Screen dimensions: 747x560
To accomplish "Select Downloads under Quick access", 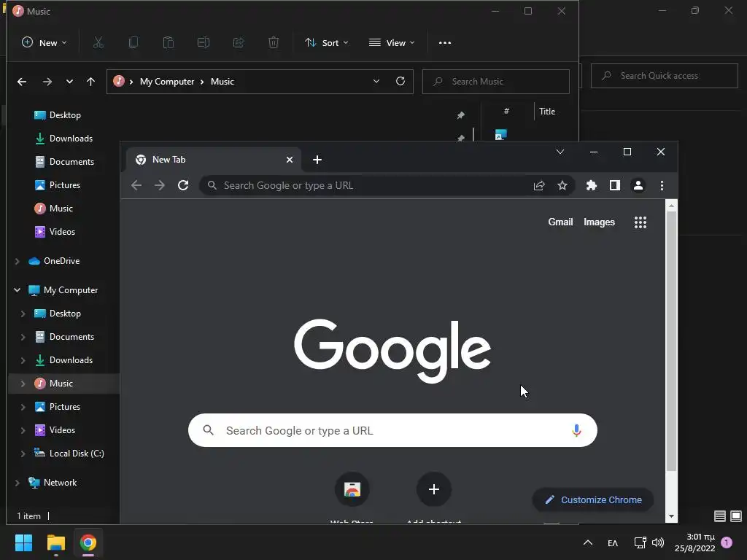I will click(63, 139).
